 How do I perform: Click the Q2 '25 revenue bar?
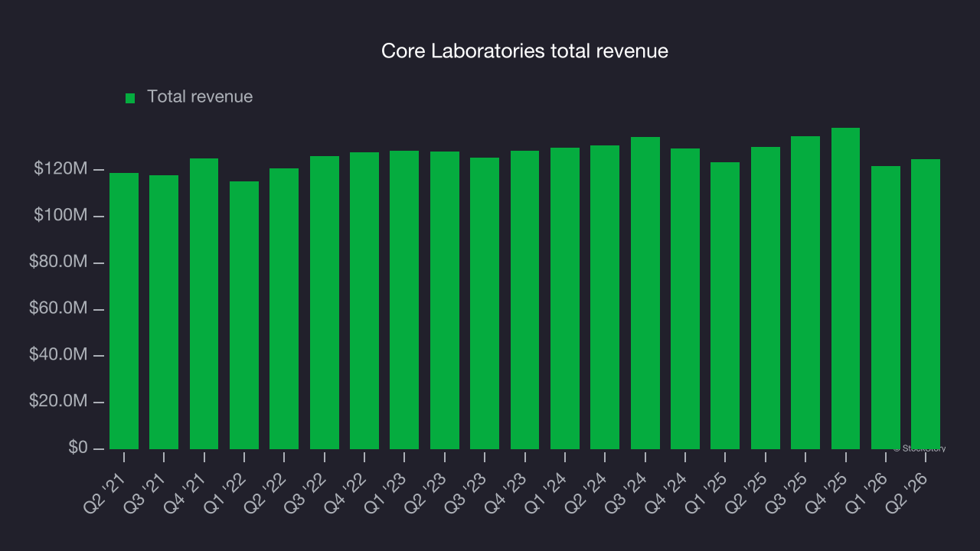(x=766, y=298)
